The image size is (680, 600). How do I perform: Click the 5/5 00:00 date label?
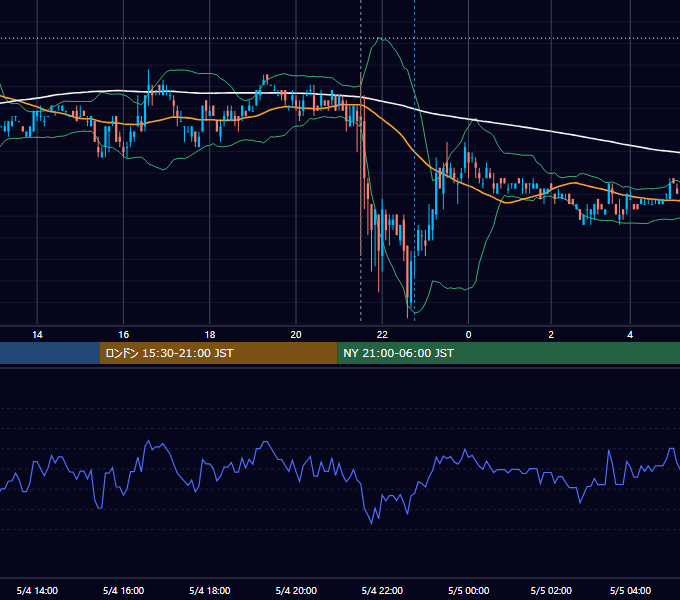[x=469, y=590]
